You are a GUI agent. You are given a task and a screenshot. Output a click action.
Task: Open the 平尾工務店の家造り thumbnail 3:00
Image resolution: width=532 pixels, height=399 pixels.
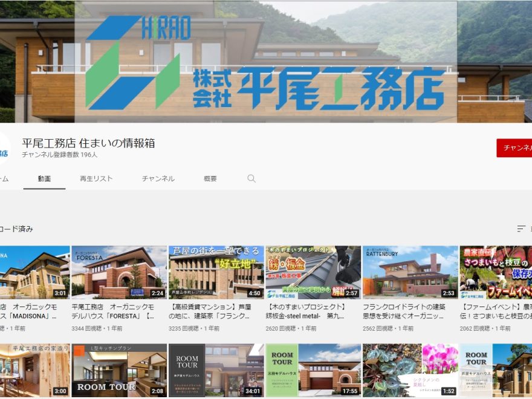(x=34, y=370)
